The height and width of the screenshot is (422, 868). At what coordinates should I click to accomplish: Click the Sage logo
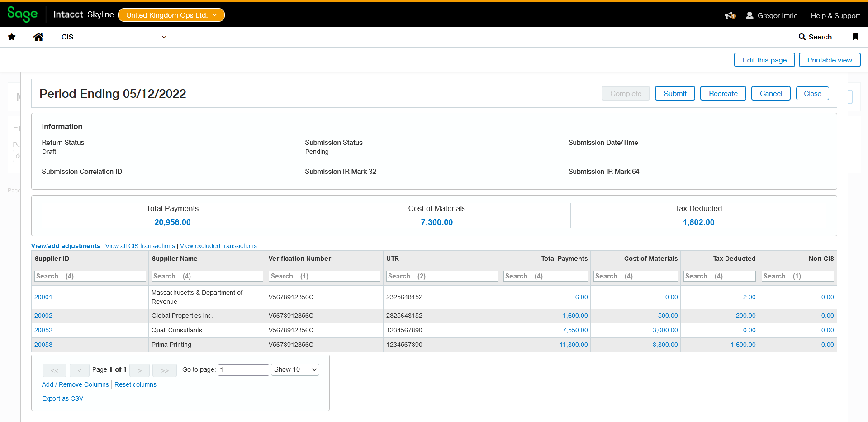tap(23, 14)
